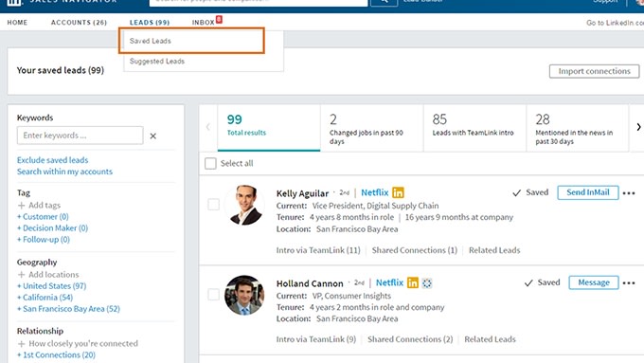644x363 pixels.
Task: Open the Inbox notification badge
Action: tap(220, 19)
